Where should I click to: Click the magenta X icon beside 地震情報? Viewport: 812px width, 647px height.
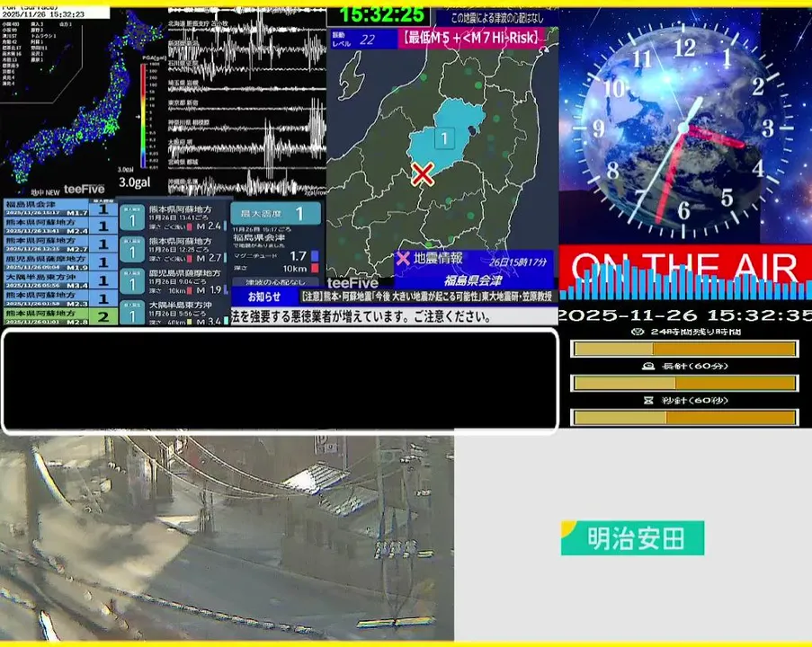coord(402,258)
